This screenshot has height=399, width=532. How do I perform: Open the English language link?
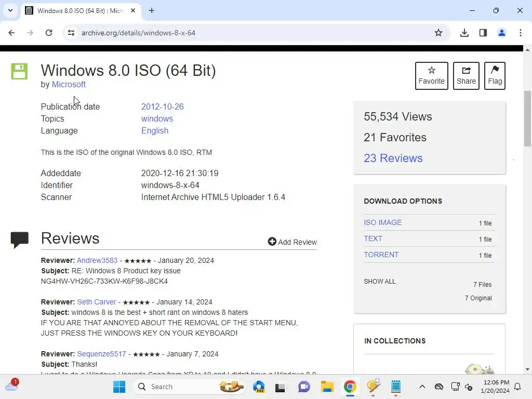(x=155, y=130)
